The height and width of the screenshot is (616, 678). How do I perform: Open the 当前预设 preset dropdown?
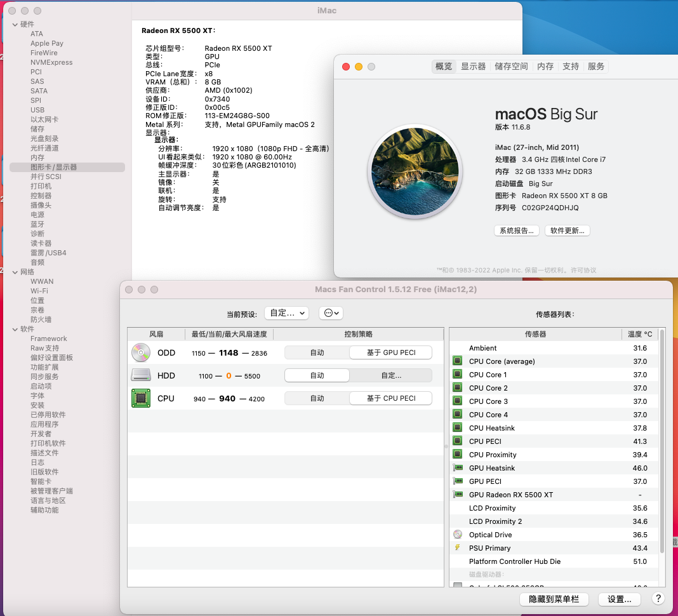[287, 312]
